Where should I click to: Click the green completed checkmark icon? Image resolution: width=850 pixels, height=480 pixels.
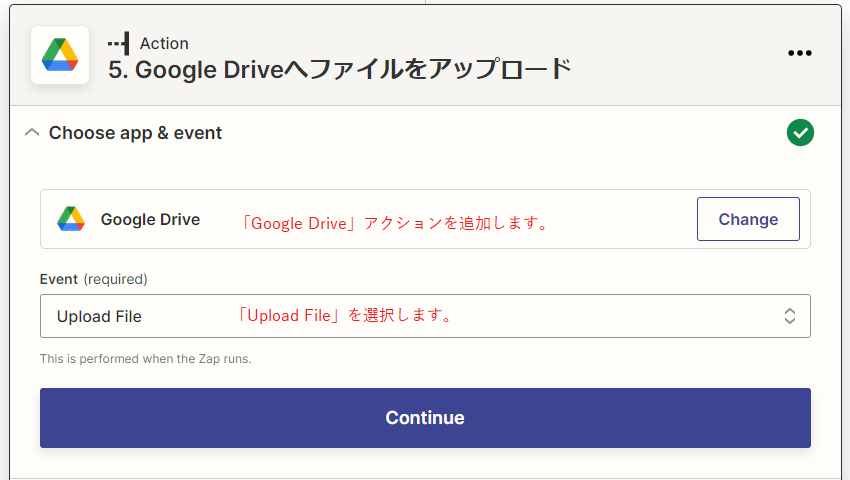tap(800, 132)
